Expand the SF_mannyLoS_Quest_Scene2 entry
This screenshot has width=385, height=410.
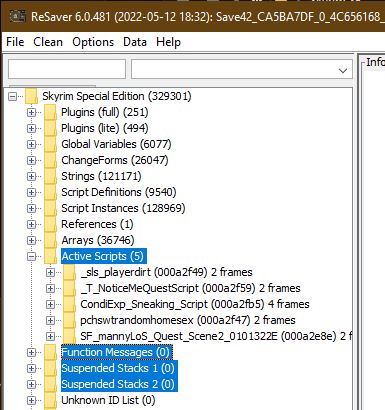point(50,336)
